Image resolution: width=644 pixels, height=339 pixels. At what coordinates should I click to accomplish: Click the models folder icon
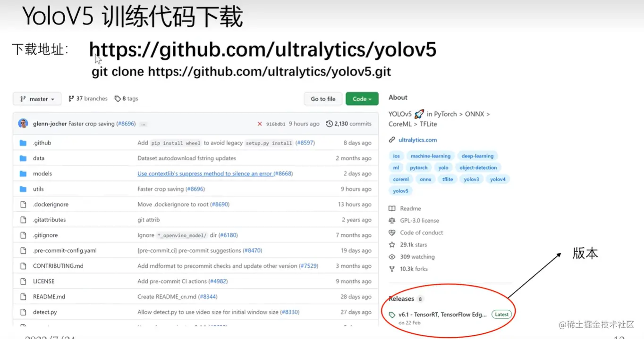tap(23, 174)
